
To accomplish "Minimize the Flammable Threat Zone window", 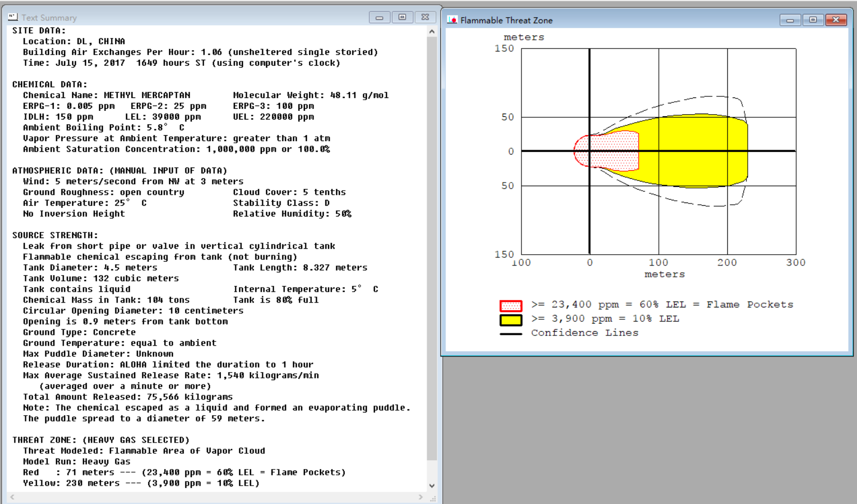I will point(790,20).
